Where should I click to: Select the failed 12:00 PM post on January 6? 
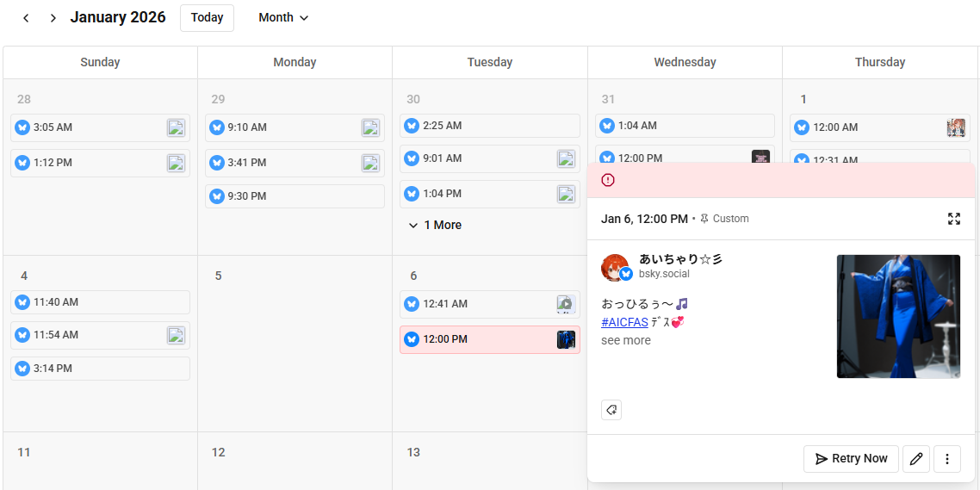pos(489,339)
